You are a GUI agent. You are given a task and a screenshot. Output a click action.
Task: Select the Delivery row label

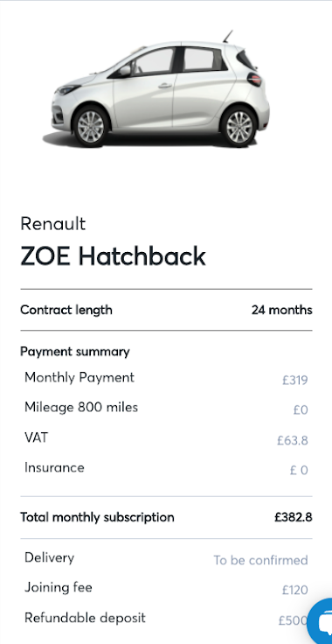[x=49, y=557]
